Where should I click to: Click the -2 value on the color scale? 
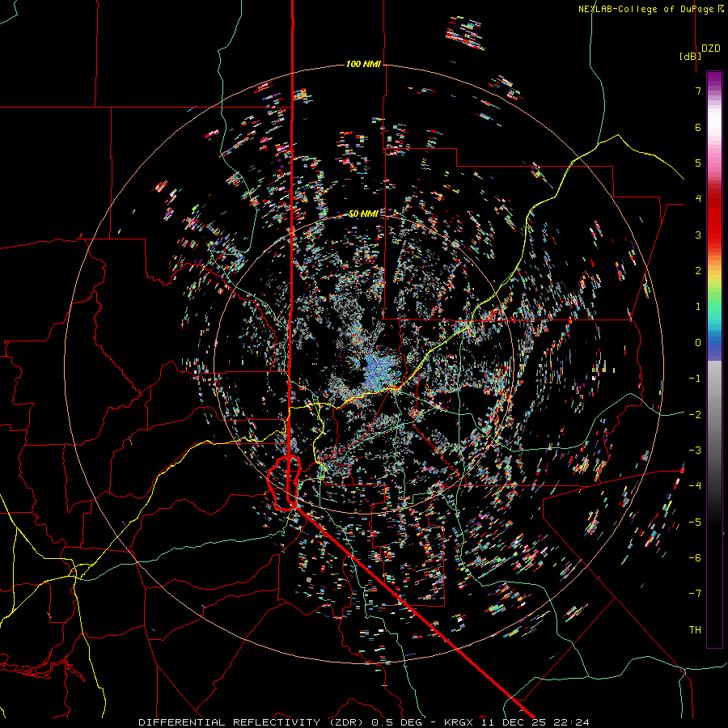695,415
